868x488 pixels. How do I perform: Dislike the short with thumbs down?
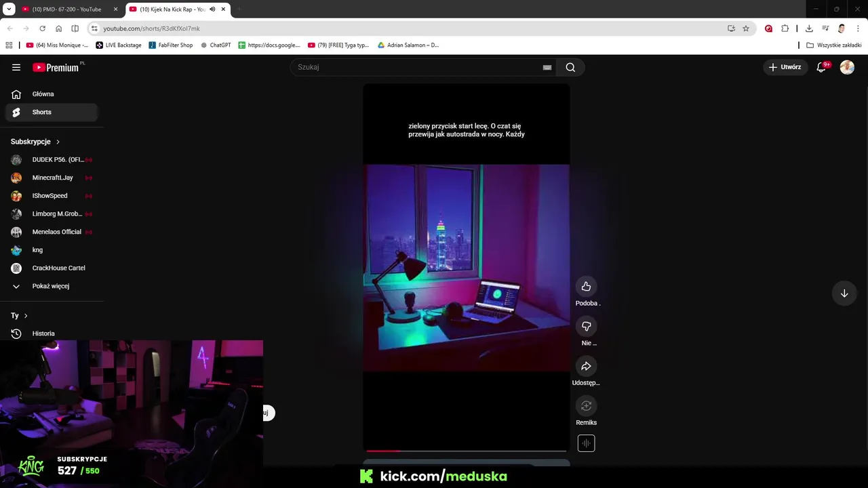586,326
